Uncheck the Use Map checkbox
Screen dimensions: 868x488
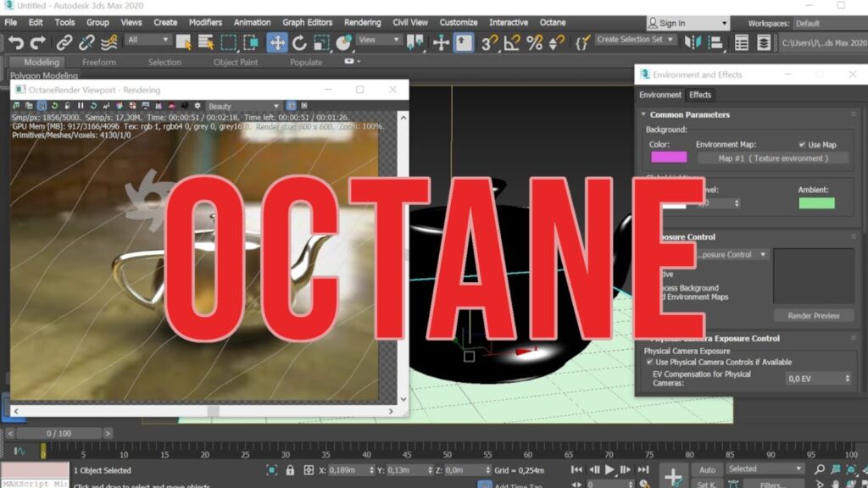click(x=802, y=144)
